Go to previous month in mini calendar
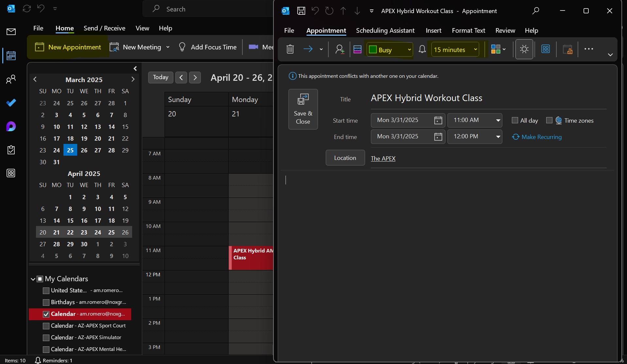 point(35,79)
